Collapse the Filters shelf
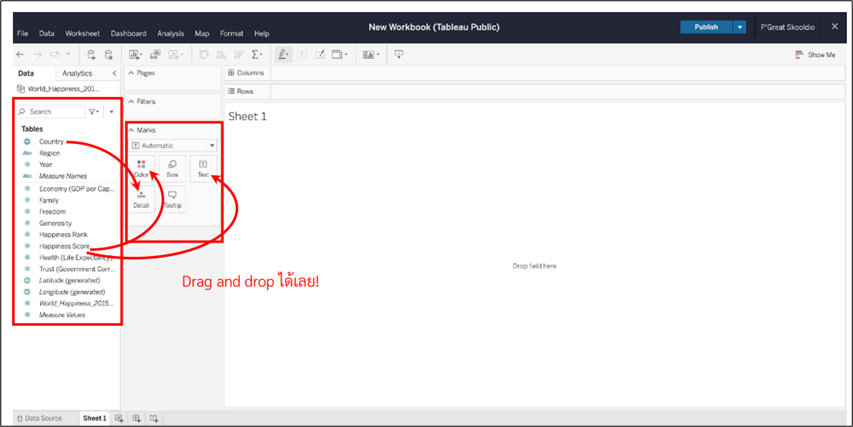 point(130,101)
